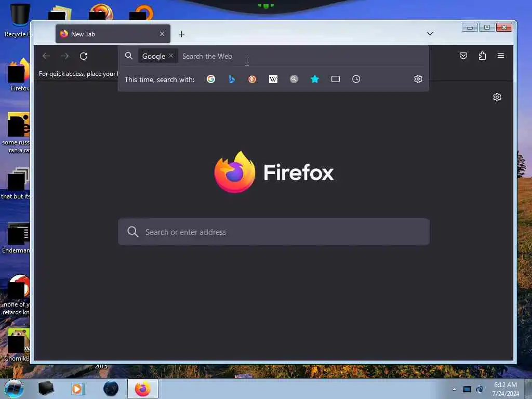Go back one page

[46, 56]
